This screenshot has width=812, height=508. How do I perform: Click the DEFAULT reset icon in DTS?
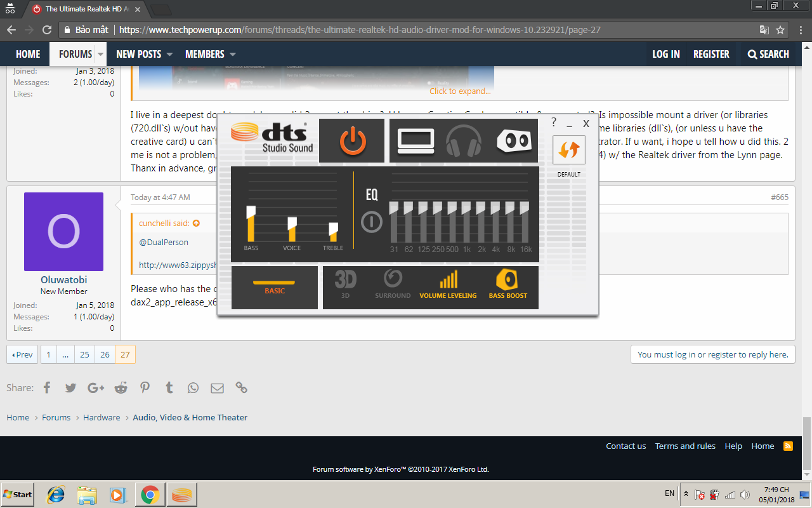point(569,150)
